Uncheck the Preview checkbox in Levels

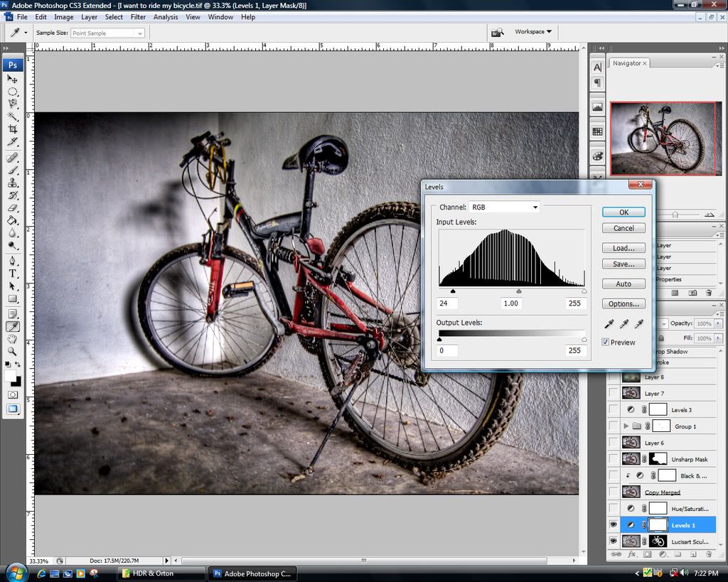point(606,343)
